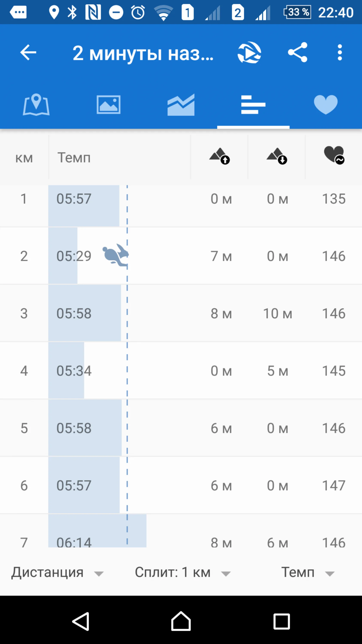Tap the back arrow in header
This screenshot has width=362, height=644.
(28, 53)
